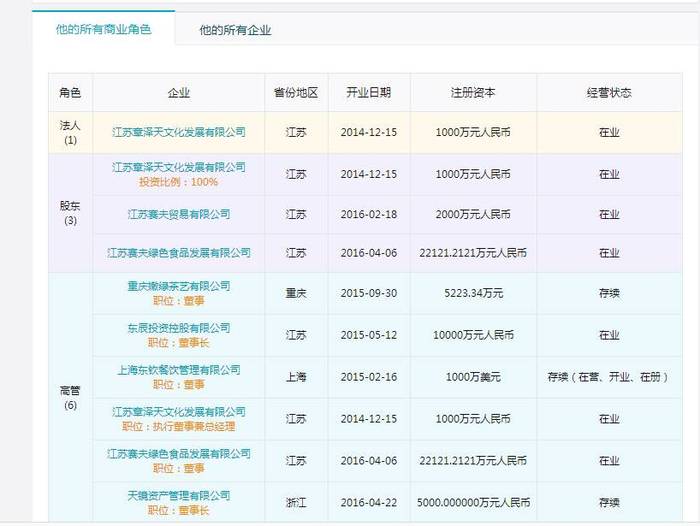
Task: Select the 注册资本 column header
Action: tap(473, 92)
